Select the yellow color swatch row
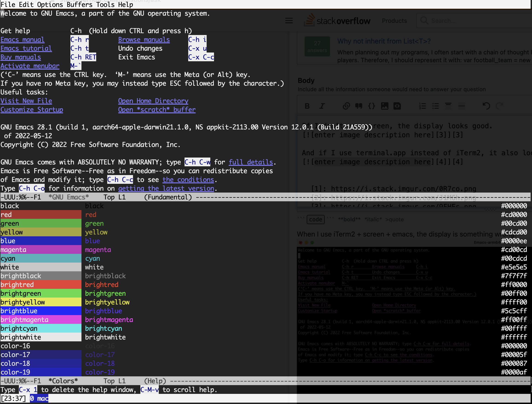The image size is (532, 404). [x=41, y=232]
